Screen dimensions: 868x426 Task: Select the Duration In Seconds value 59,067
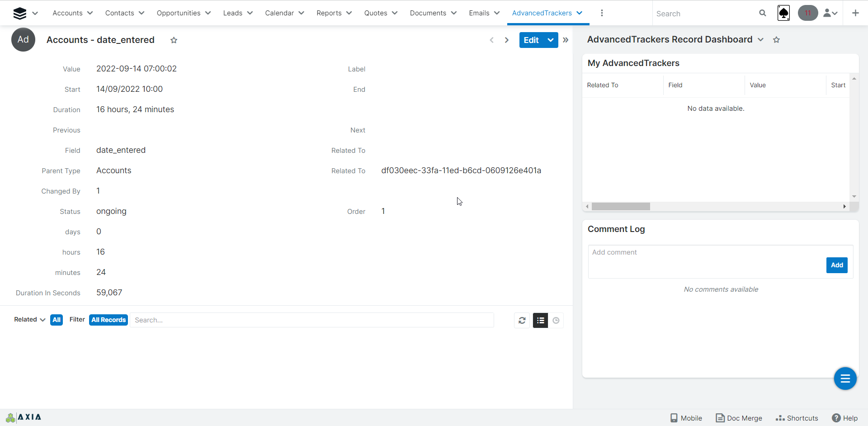pyautogui.click(x=109, y=293)
